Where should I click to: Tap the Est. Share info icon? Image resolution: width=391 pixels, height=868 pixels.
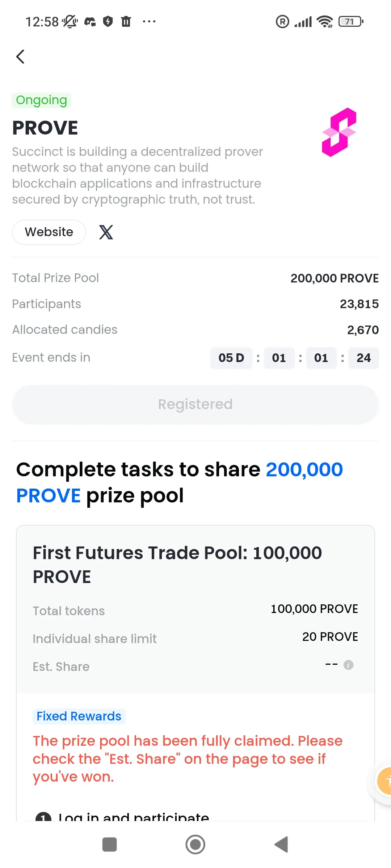tap(348, 665)
